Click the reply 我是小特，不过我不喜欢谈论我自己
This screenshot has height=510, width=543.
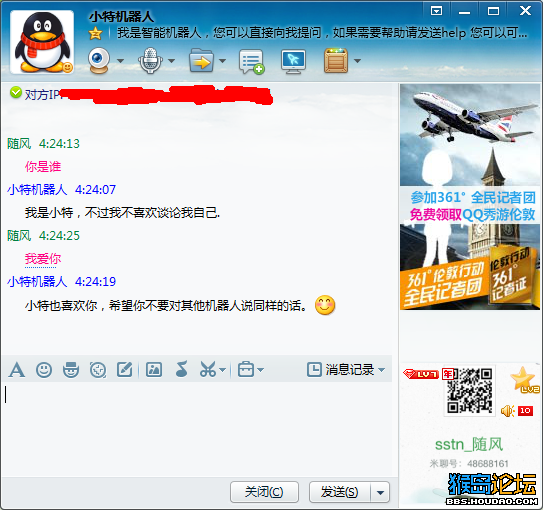[x=122, y=213]
